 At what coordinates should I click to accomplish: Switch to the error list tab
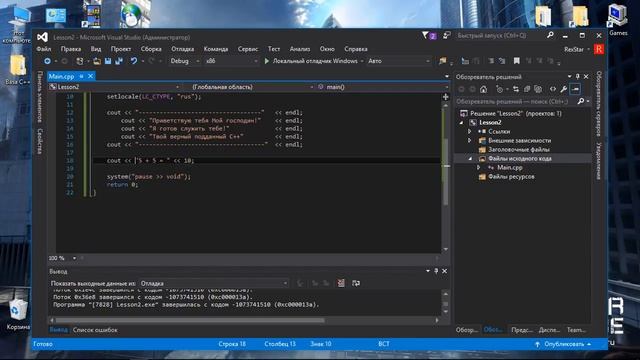click(95, 330)
